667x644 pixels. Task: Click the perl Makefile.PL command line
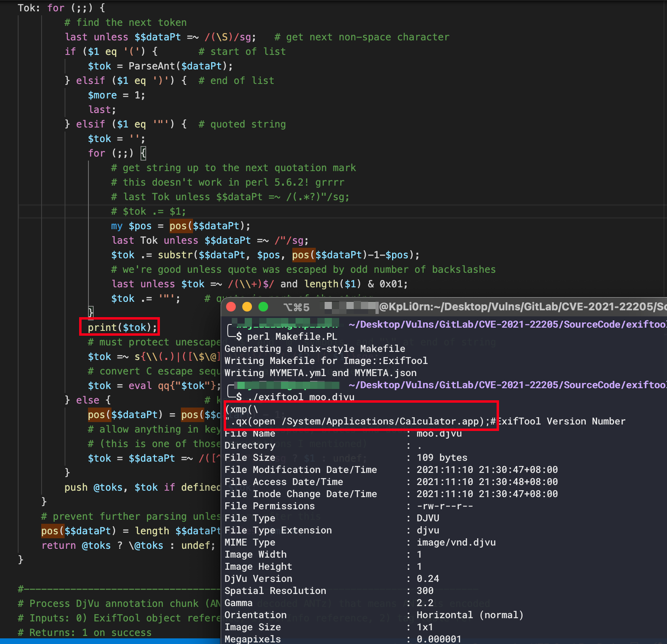292,337
